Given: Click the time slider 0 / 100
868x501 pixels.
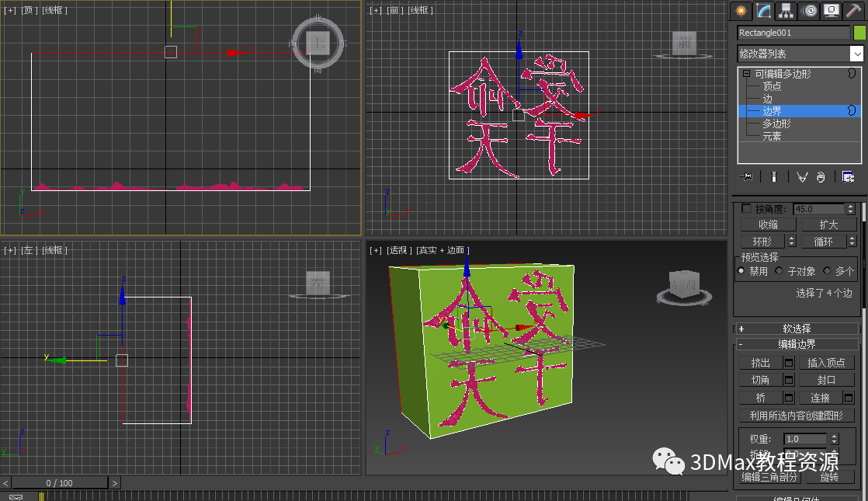Looking at the screenshot, I should pos(60,483).
